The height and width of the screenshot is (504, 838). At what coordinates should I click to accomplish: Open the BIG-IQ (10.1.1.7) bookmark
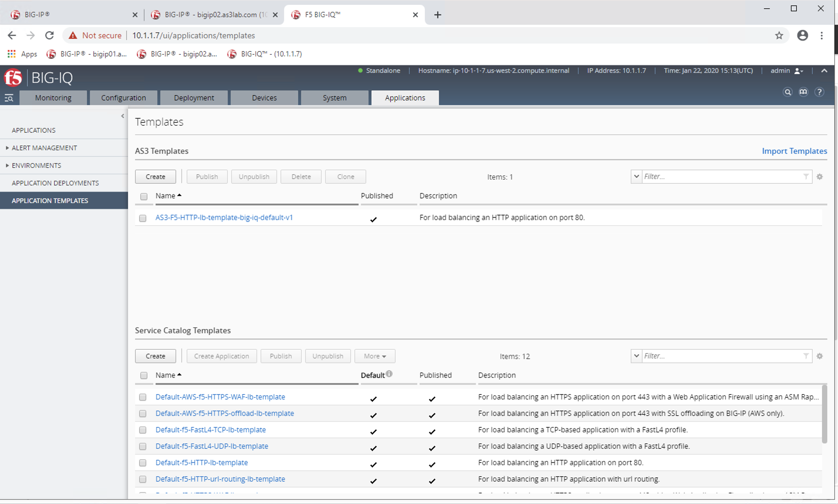click(265, 54)
